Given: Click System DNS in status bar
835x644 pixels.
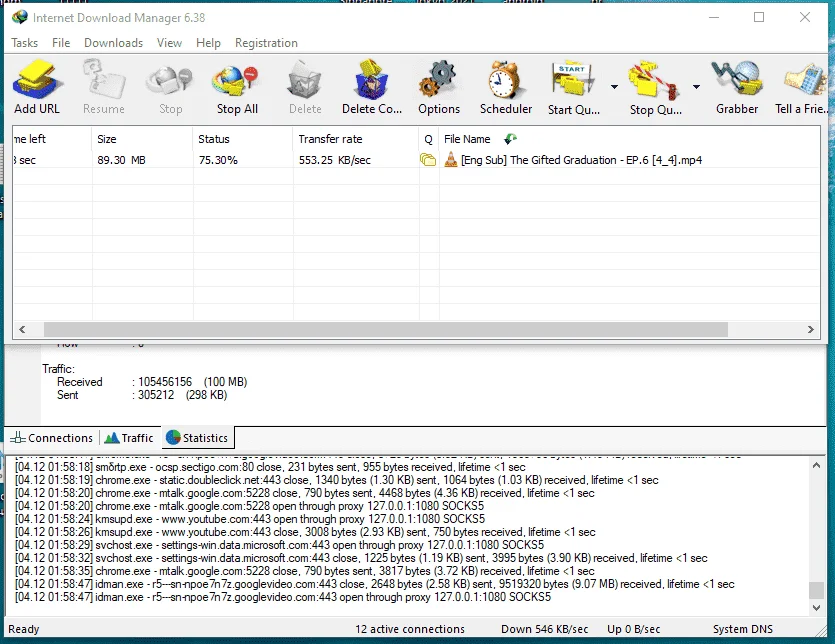Looking at the screenshot, I should [742, 629].
